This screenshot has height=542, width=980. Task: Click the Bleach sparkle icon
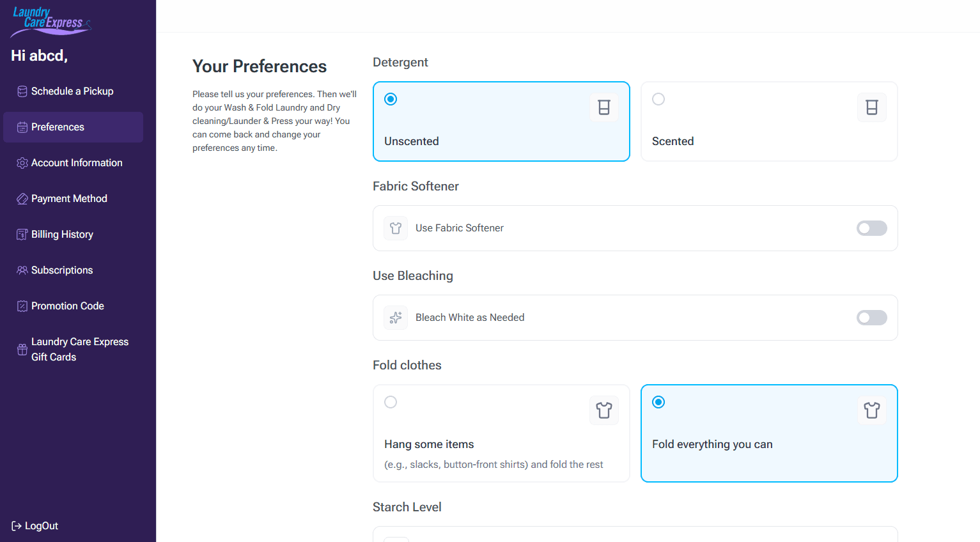pos(396,318)
